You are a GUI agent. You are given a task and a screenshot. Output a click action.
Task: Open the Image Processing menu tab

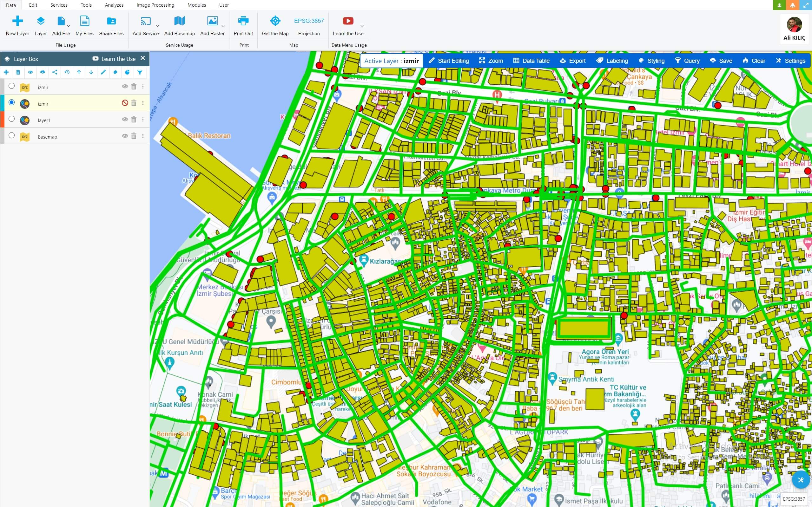[155, 5]
